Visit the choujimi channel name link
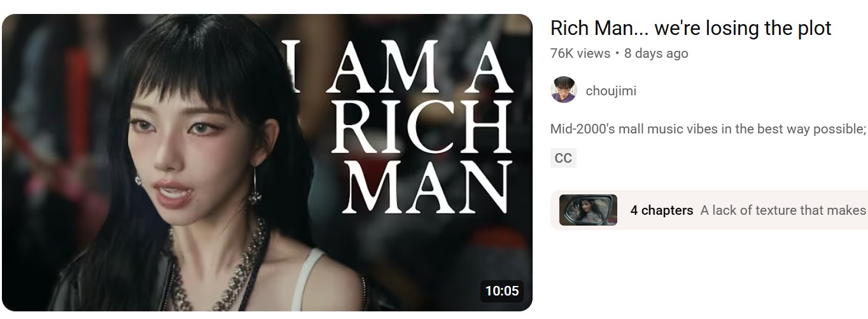This screenshot has width=868, height=319. pyautogui.click(x=611, y=91)
